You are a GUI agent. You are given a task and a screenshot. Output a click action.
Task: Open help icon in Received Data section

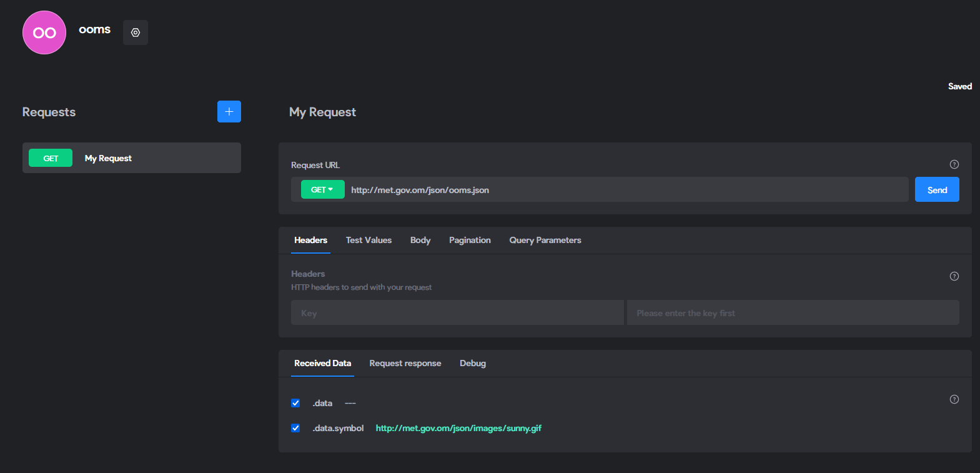pyautogui.click(x=954, y=399)
